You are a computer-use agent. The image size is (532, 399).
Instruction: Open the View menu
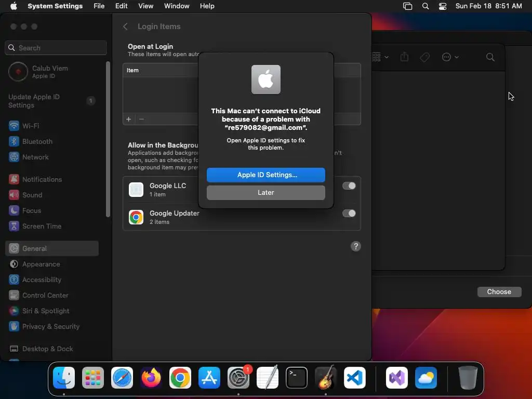(x=146, y=6)
